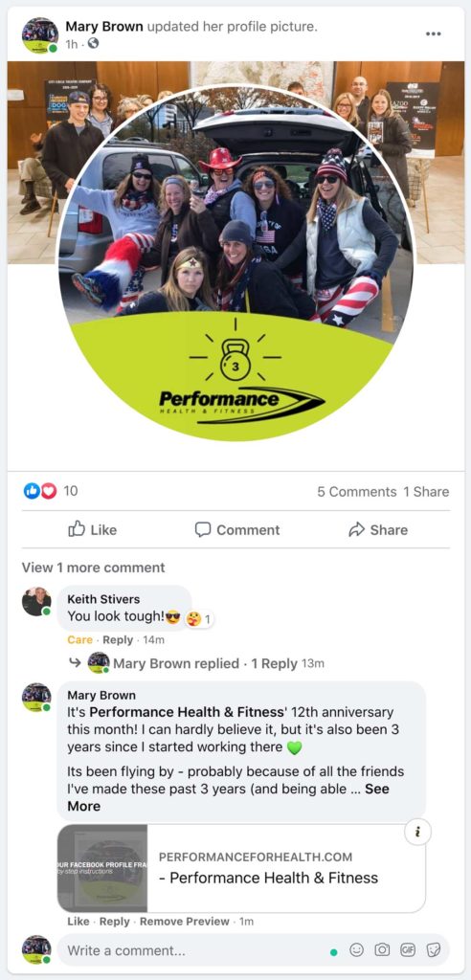Screen dimensions: 471x980
Task: Click the Comment button under the post
Action: click(x=237, y=530)
